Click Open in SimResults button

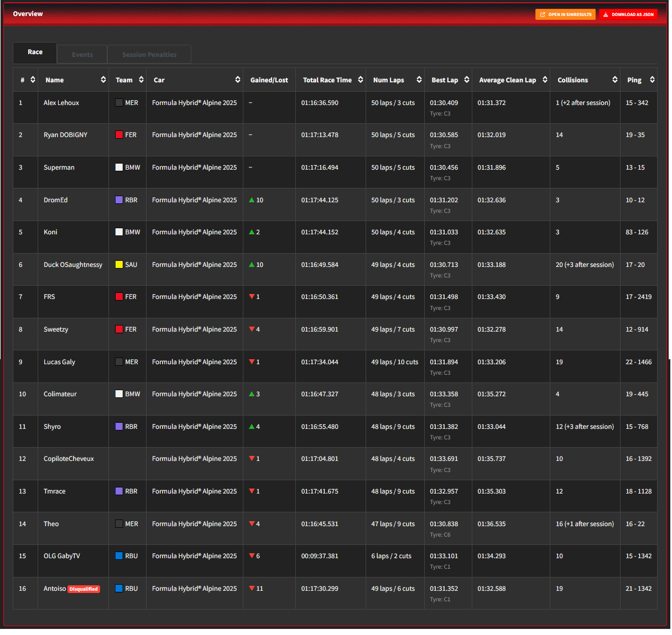565,14
